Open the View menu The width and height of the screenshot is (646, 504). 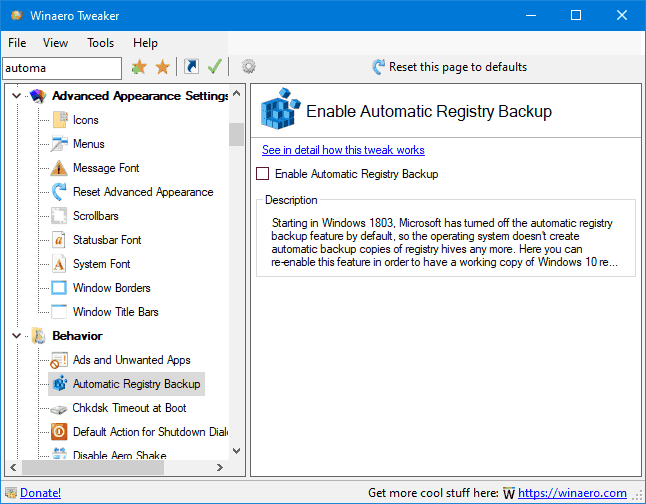[55, 43]
